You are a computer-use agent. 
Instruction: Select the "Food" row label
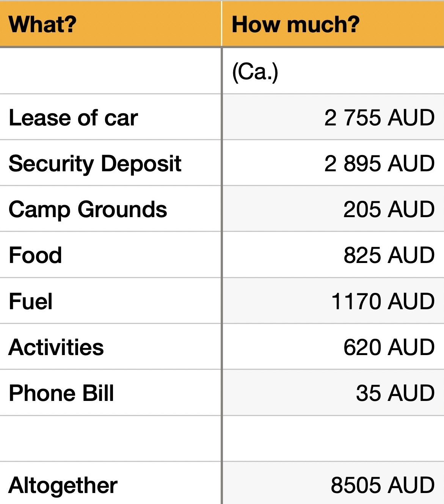point(35,255)
